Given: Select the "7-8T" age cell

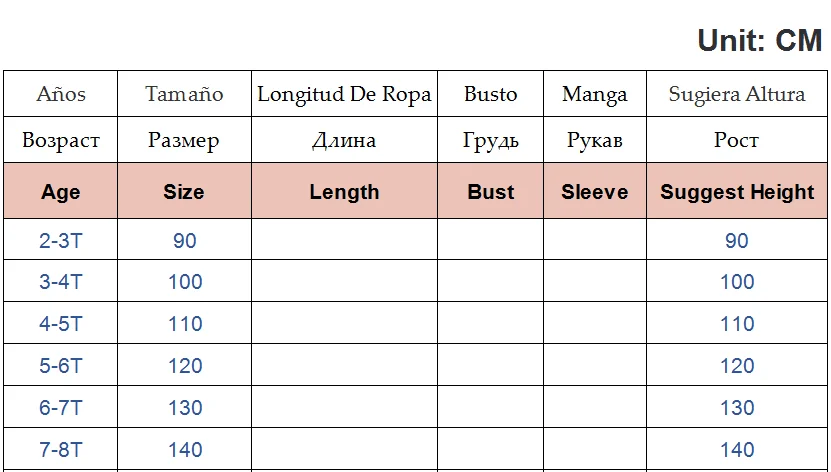Looking at the screenshot, I should click(x=61, y=450).
